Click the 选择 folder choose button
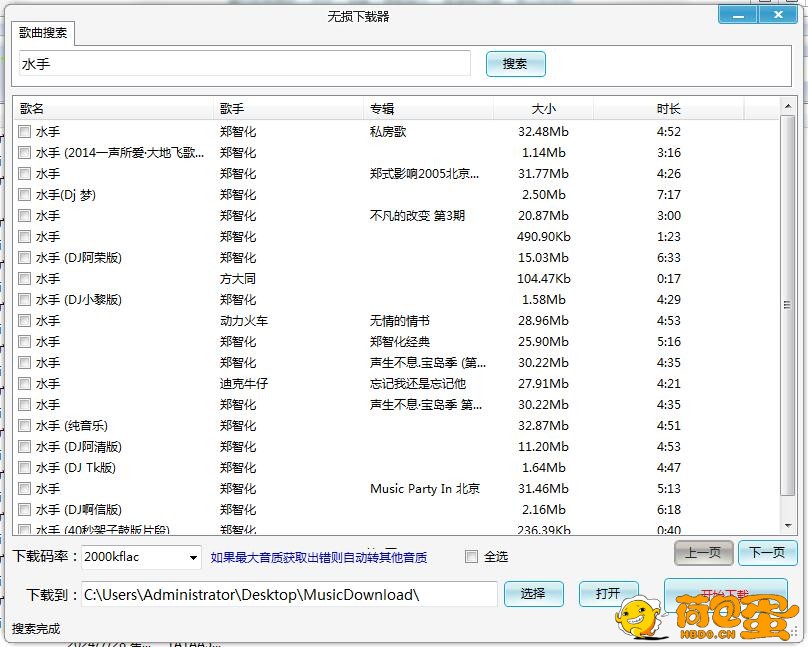 (533, 594)
